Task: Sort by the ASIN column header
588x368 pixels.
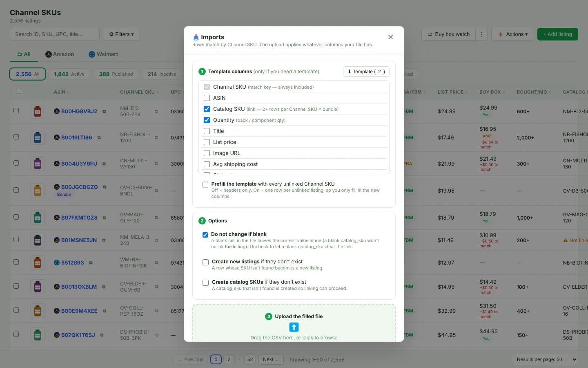Action: pyautogui.click(x=62, y=92)
